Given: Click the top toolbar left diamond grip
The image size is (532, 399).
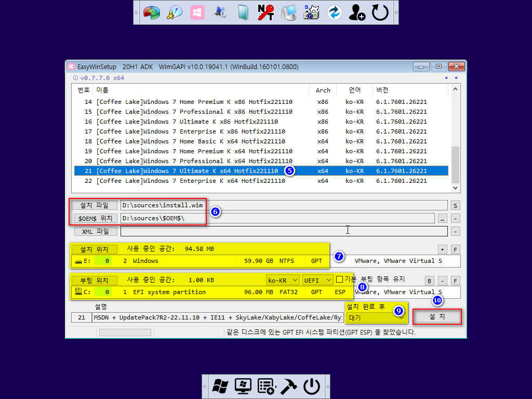Looking at the screenshot, I should [136, 12].
